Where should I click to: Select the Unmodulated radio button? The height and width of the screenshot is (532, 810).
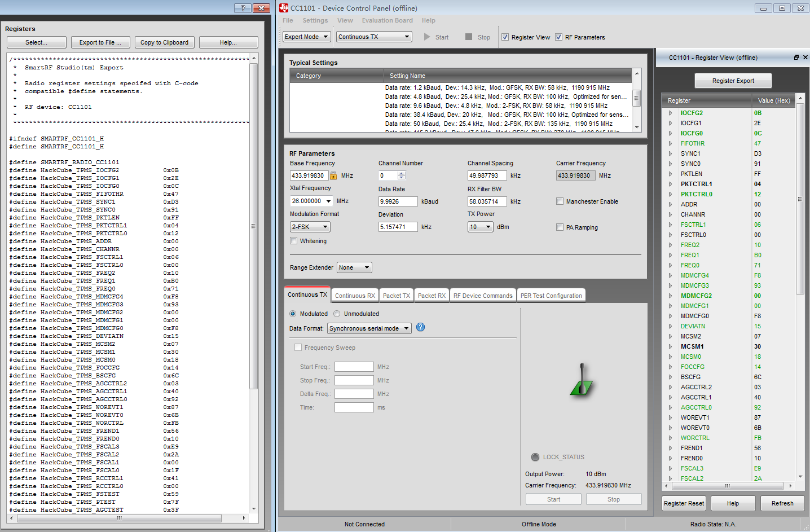(x=337, y=314)
